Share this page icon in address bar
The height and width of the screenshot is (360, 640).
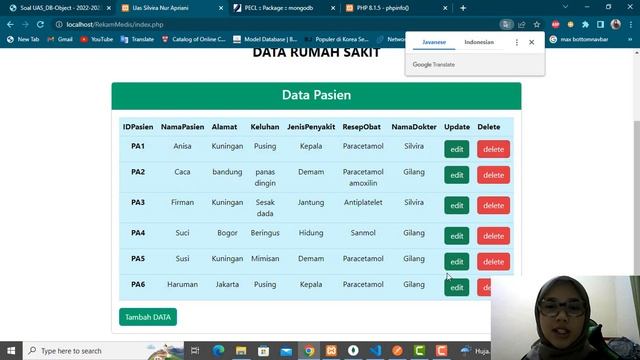522,24
